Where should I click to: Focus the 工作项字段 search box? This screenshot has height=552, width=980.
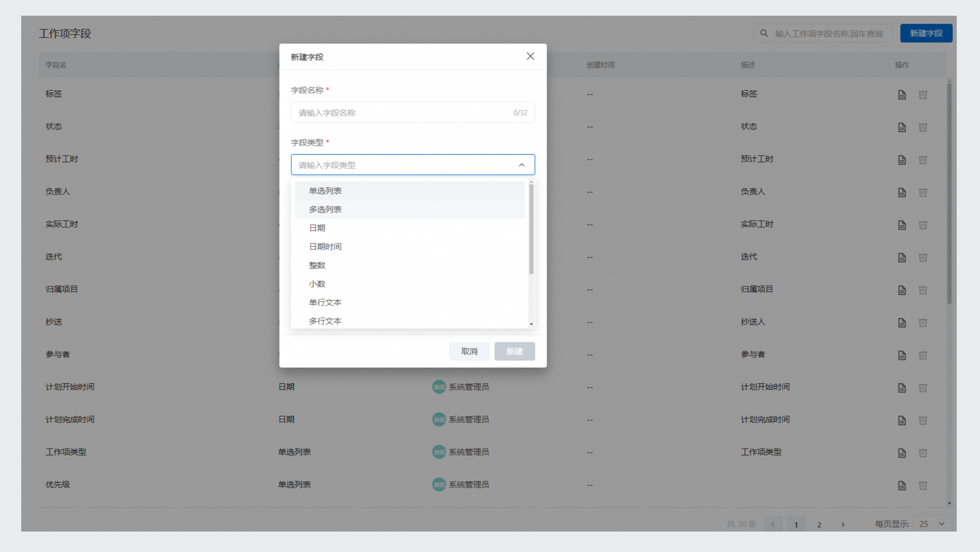pyautogui.click(x=823, y=34)
